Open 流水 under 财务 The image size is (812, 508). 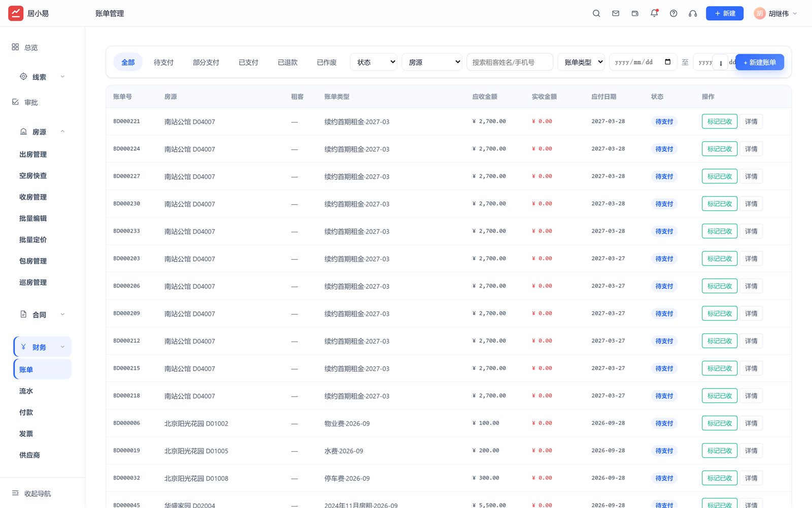[26, 391]
